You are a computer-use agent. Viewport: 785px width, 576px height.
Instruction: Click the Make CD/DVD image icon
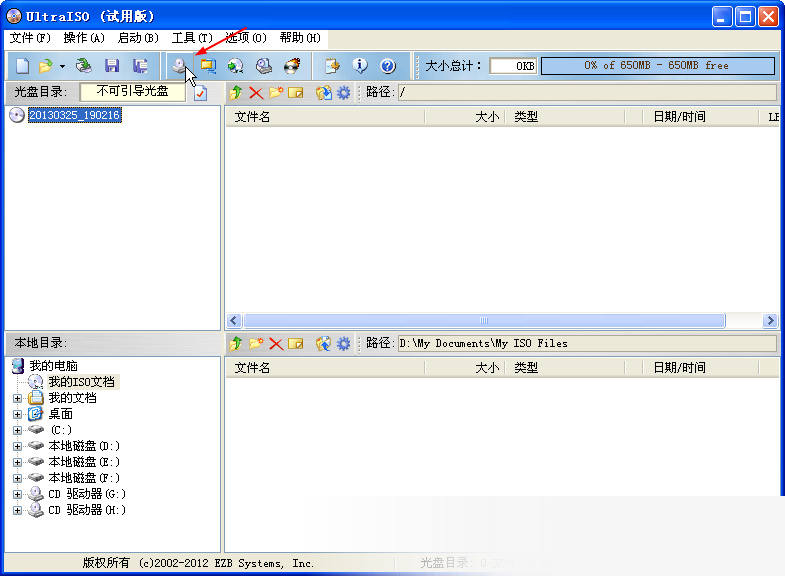pyautogui.click(x=179, y=66)
